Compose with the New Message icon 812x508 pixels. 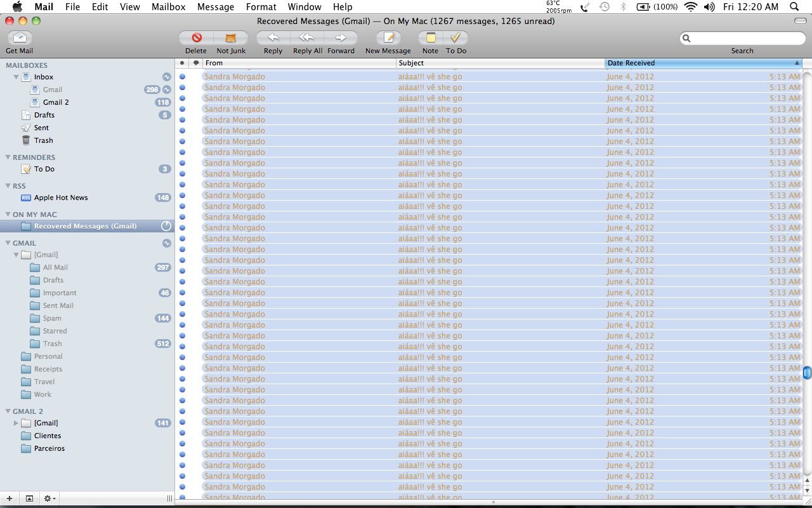point(388,37)
